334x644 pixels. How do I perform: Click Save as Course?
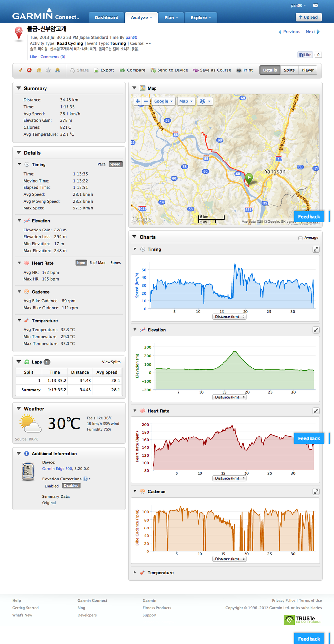pos(212,70)
